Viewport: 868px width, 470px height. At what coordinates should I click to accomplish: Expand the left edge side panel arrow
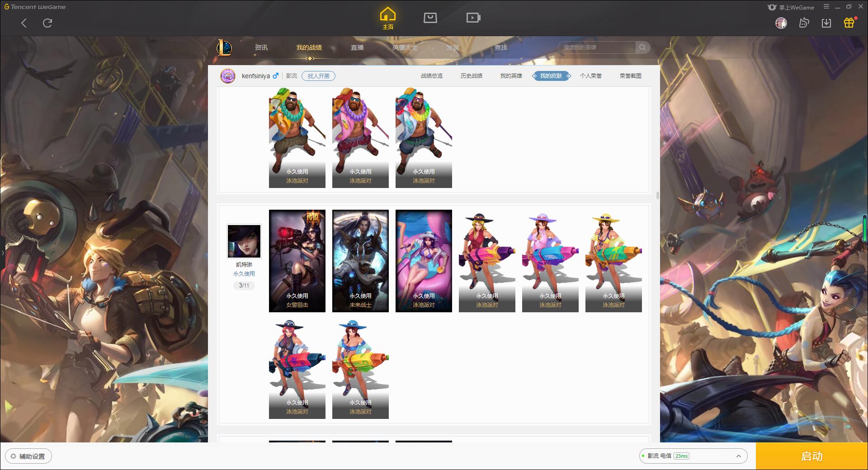[2, 253]
